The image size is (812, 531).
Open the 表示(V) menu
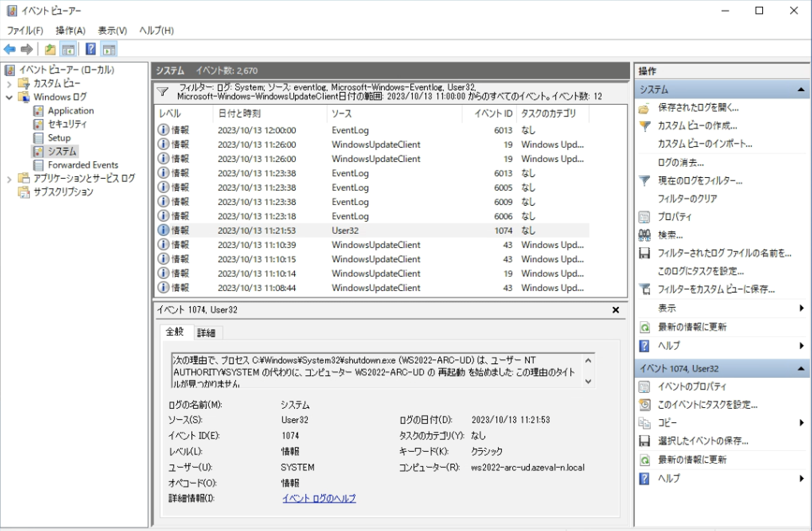pos(113,31)
